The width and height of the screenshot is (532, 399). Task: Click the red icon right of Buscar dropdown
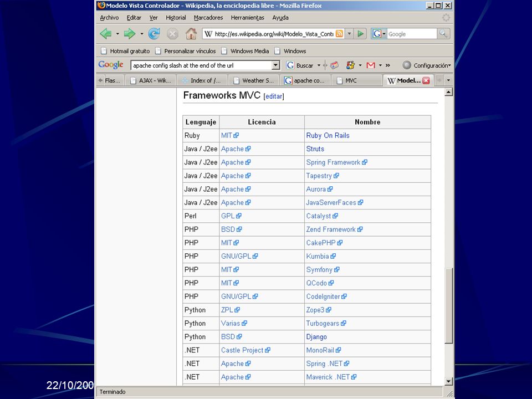(x=334, y=65)
